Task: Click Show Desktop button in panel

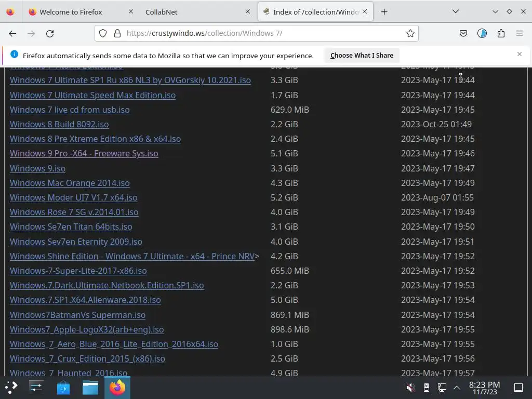Action: click(518, 388)
